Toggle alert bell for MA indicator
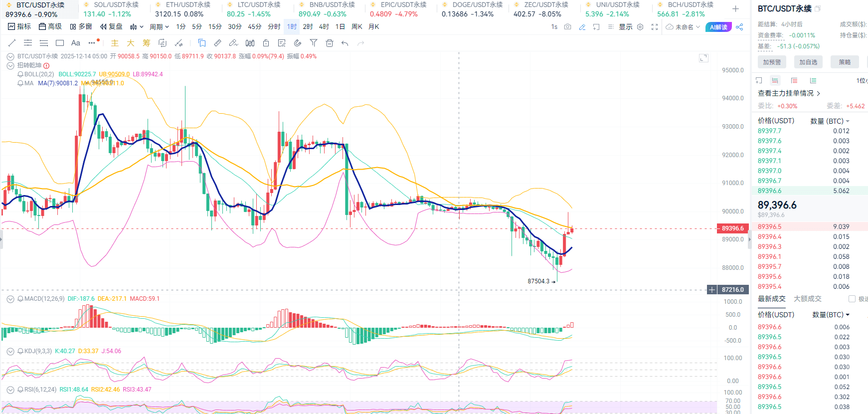This screenshot has width=868, height=414. click(20, 83)
